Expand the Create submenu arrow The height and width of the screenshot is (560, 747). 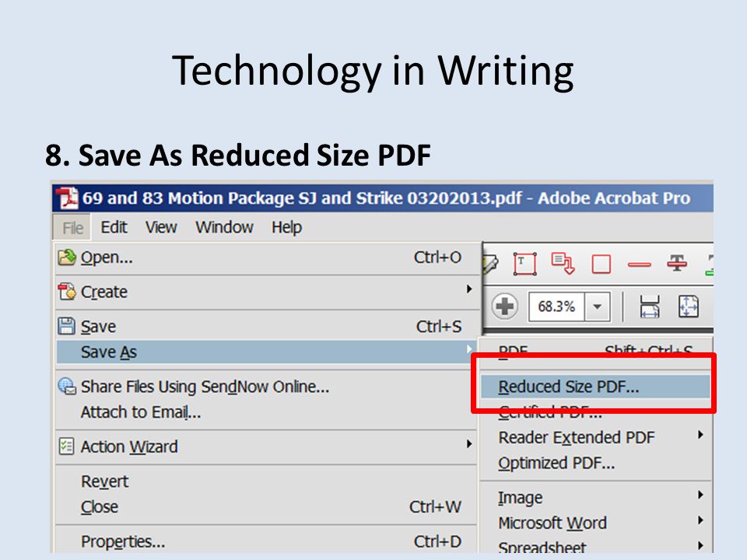pyautogui.click(x=469, y=289)
